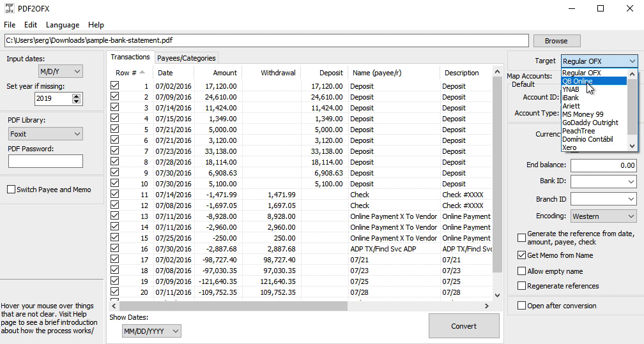Open the Encoding Western dropdown
The image size is (644, 344).
pyautogui.click(x=604, y=216)
